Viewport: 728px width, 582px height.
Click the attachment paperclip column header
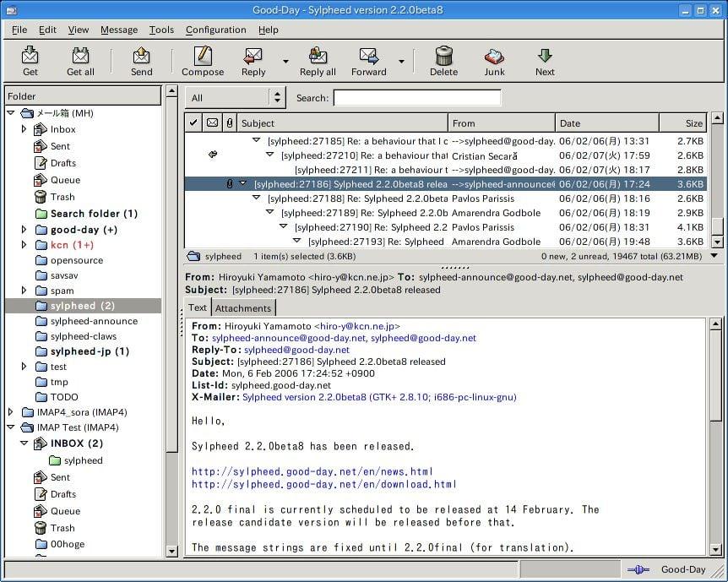pyautogui.click(x=230, y=123)
